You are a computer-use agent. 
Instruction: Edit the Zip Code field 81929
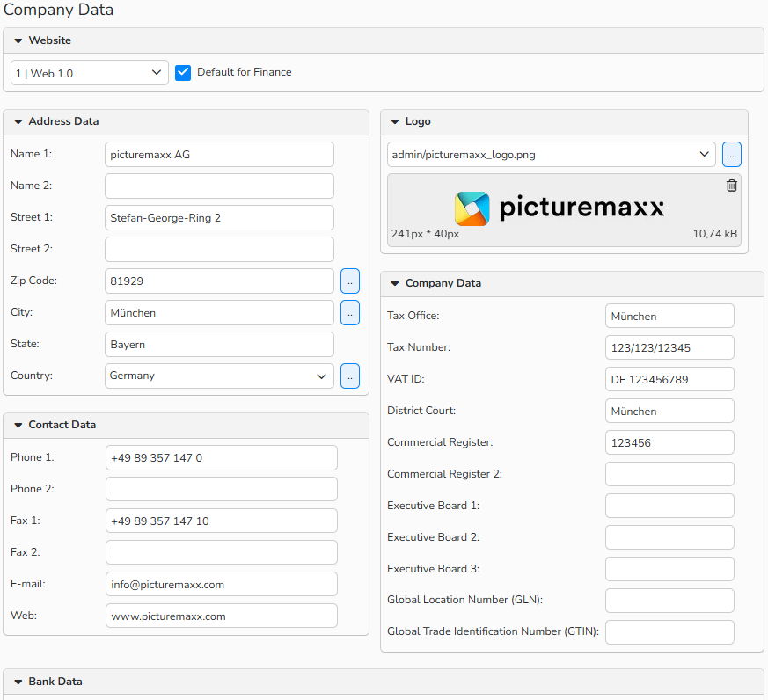(219, 281)
